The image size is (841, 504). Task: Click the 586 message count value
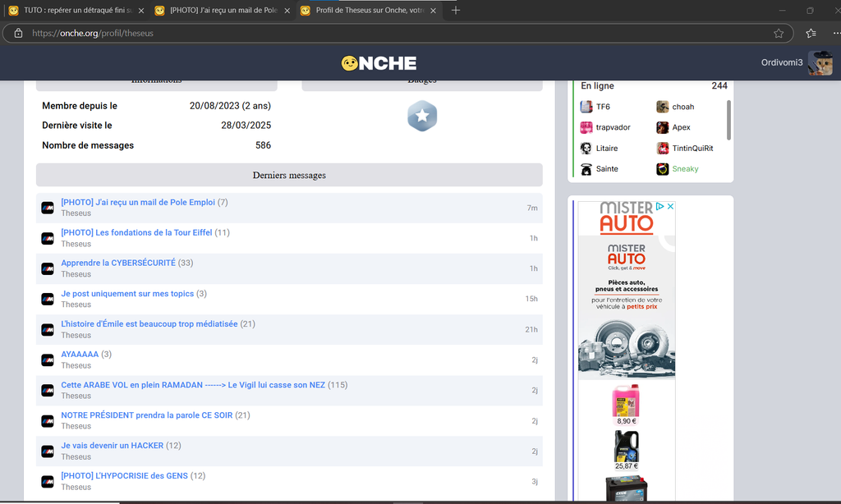pyautogui.click(x=263, y=145)
